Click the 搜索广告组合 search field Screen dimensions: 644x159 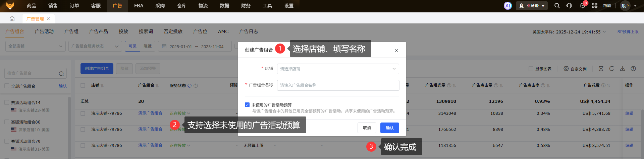click(36, 73)
